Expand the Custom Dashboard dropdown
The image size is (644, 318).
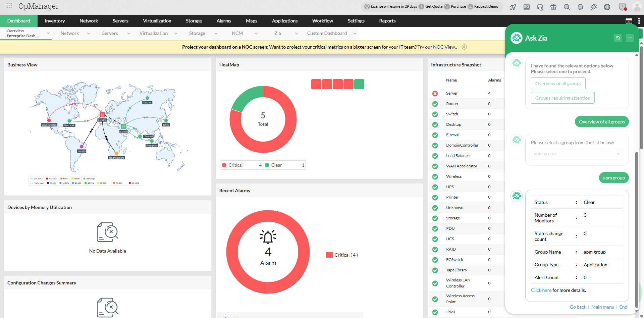[x=355, y=34]
